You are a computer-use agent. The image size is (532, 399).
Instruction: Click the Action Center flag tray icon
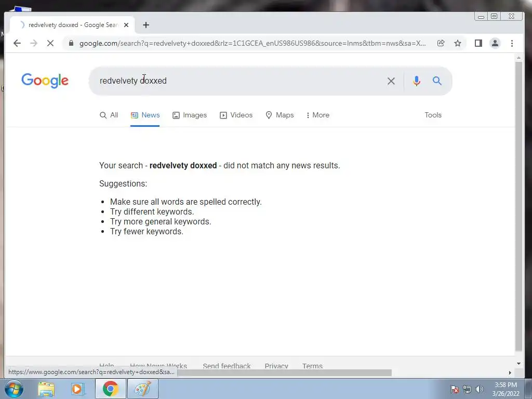(x=455, y=389)
